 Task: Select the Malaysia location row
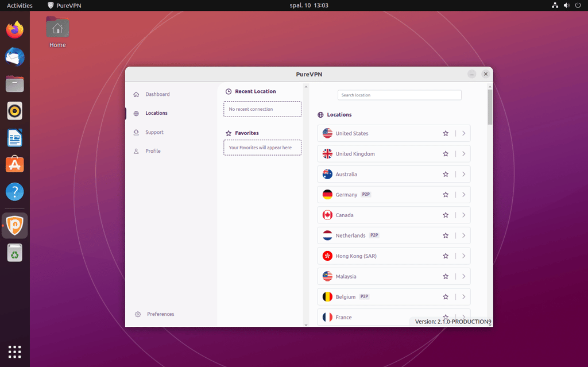coord(394,277)
